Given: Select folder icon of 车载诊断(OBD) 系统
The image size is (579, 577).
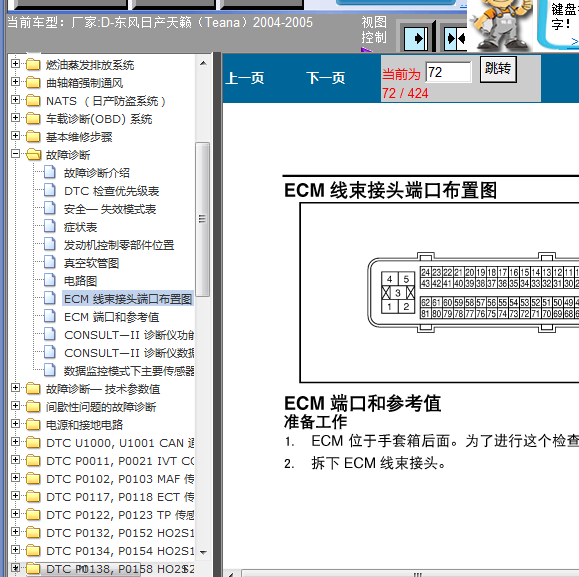Looking at the screenshot, I should click(33, 119).
